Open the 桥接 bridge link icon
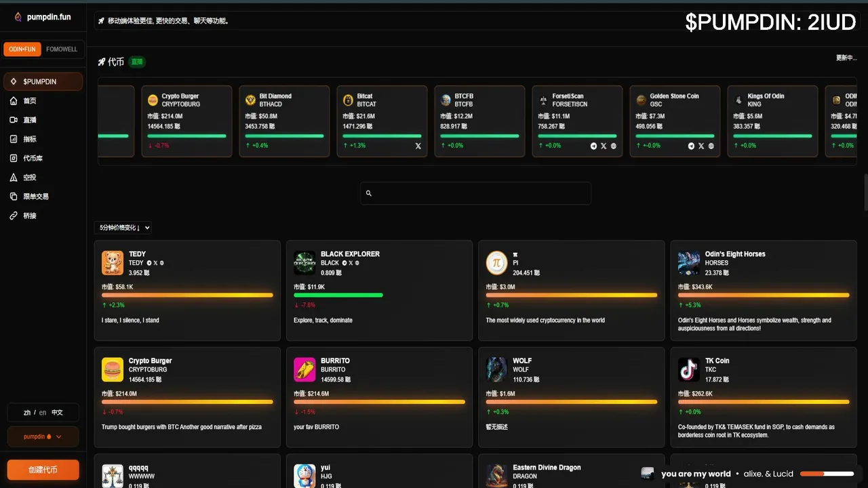This screenshot has height=488, width=868. point(14,216)
